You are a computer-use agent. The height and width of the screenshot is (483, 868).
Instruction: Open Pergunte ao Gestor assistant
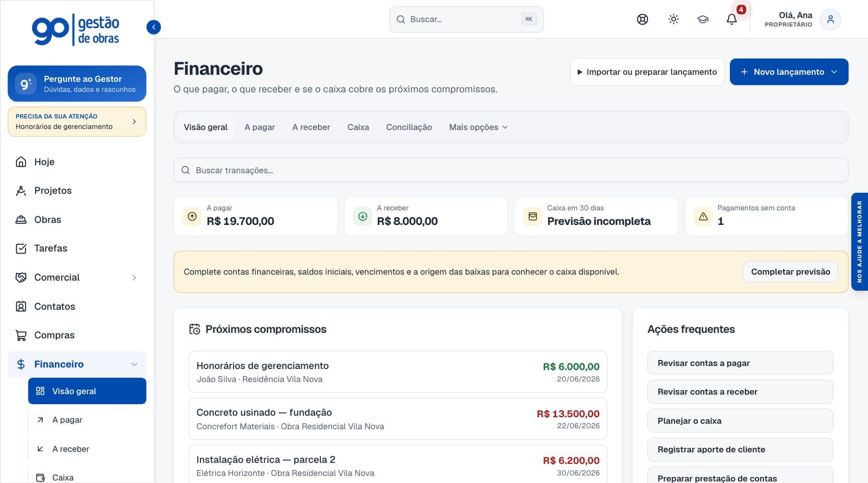pyautogui.click(x=77, y=84)
